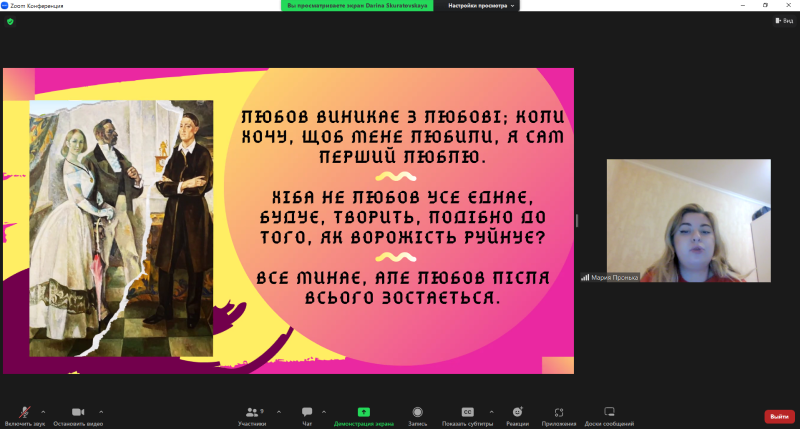Screen dimensions: 800x429
Task: Expand captions options arrow
Action: (491, 412)
